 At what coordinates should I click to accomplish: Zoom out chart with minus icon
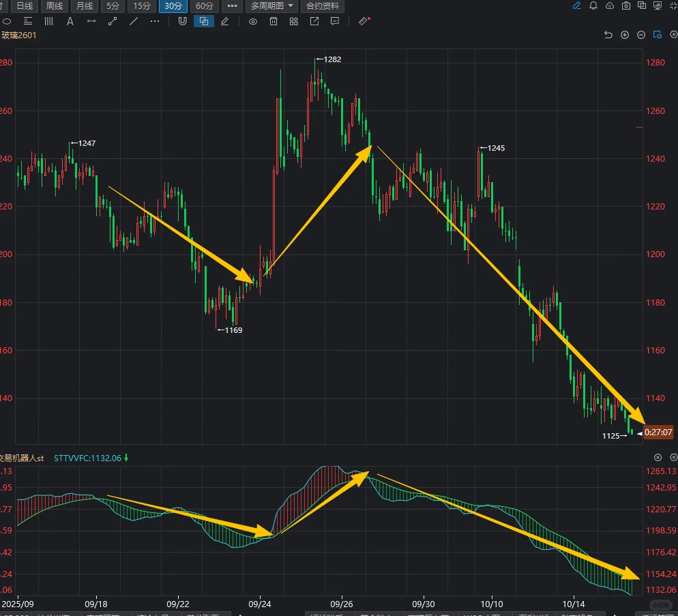click(x=640, y=35)
